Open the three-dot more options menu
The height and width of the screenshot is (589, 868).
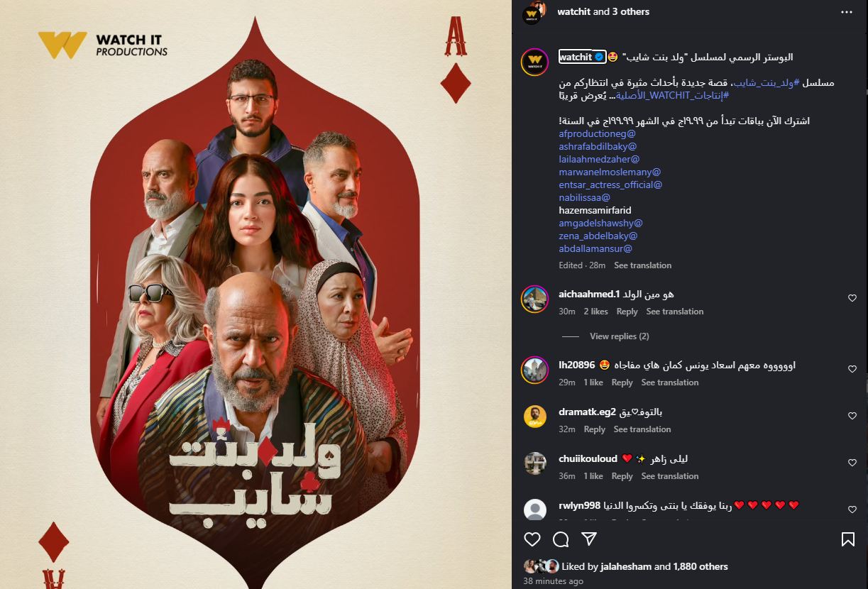(846, 12)
